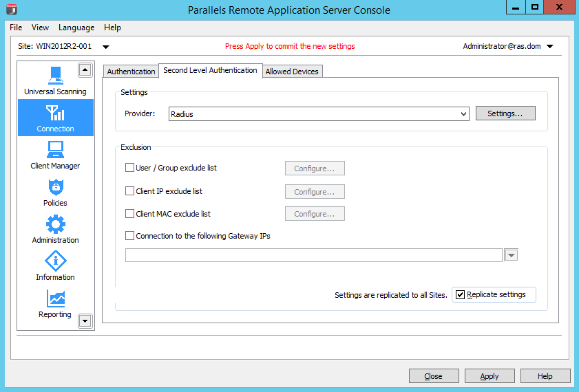The image size is (579, 392).
Task: Click the Close button at bottom
Action: pos(434,376)
